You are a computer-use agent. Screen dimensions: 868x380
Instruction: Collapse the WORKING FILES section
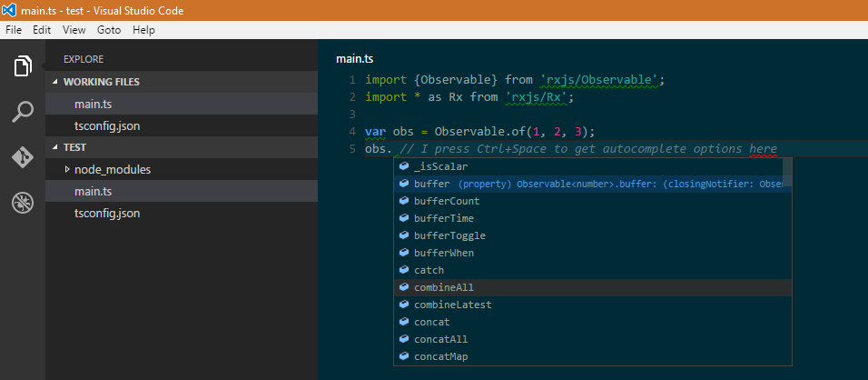(x=182, y=82)
